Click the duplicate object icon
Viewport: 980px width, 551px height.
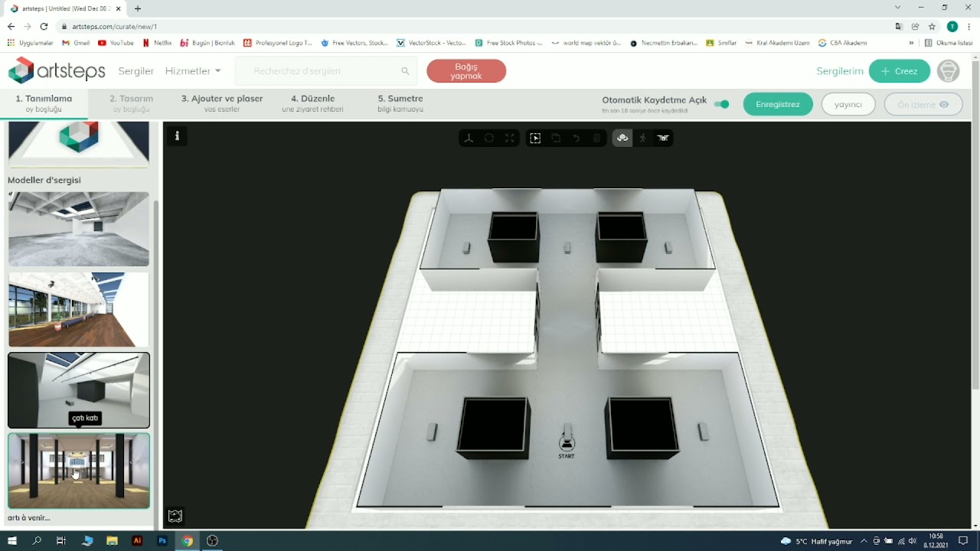click(556, 138)
